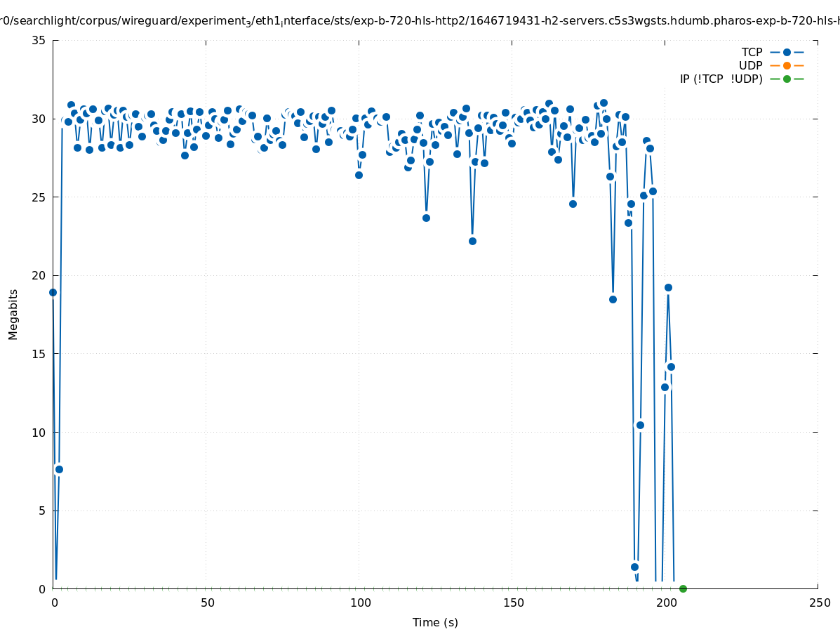Click the TCP dip point near 22 megabits
This screenshot has width=840, height=632.
[x=472, y=241]
